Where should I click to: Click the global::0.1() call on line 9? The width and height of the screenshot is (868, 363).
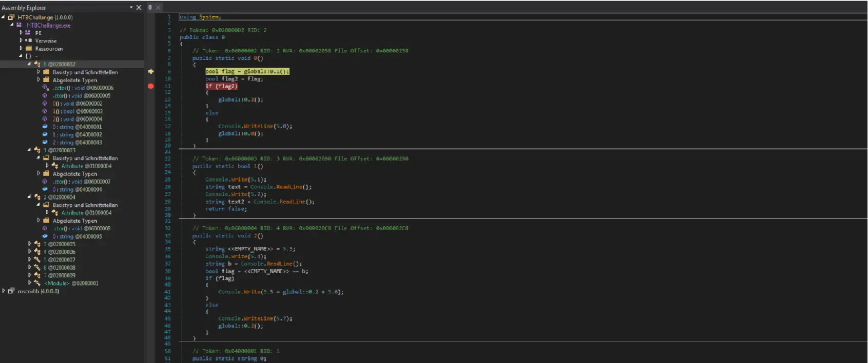(x=266, y=71)
